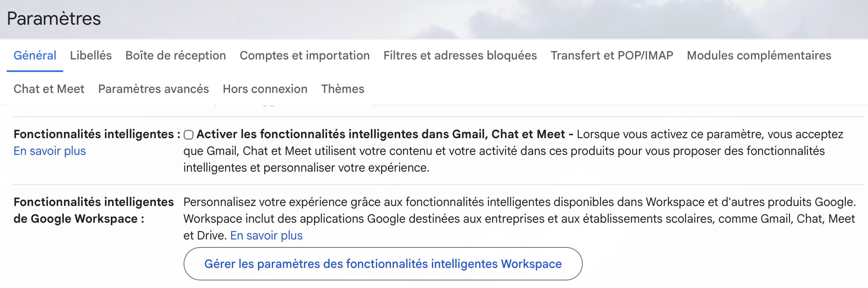868x288 pixels.
Task: Click the bold 'Activer les fonctionnalités intelligentes' label text
Action: pyautogui.click(x=380, y=134)
